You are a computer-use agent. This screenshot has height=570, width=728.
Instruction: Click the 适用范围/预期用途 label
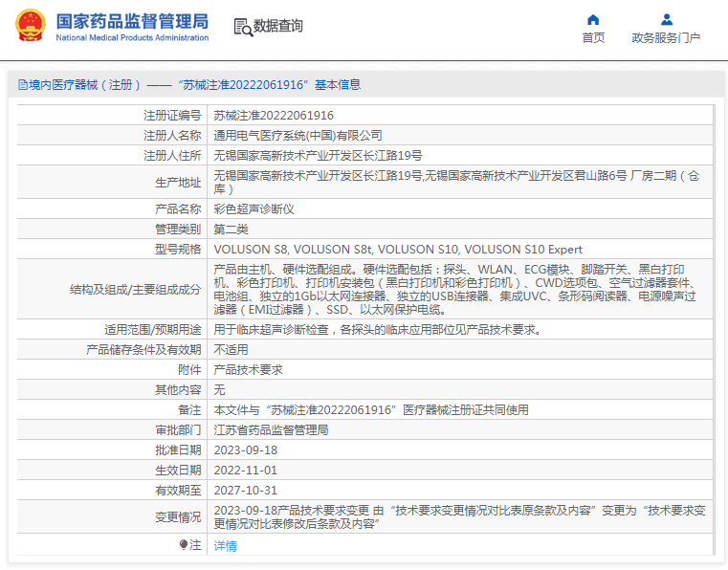153,330
